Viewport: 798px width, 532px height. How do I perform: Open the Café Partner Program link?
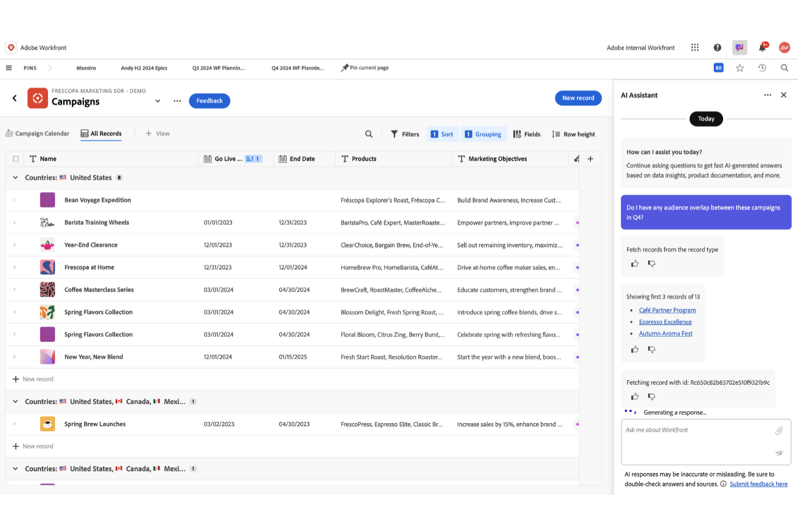tap(667, 310)
